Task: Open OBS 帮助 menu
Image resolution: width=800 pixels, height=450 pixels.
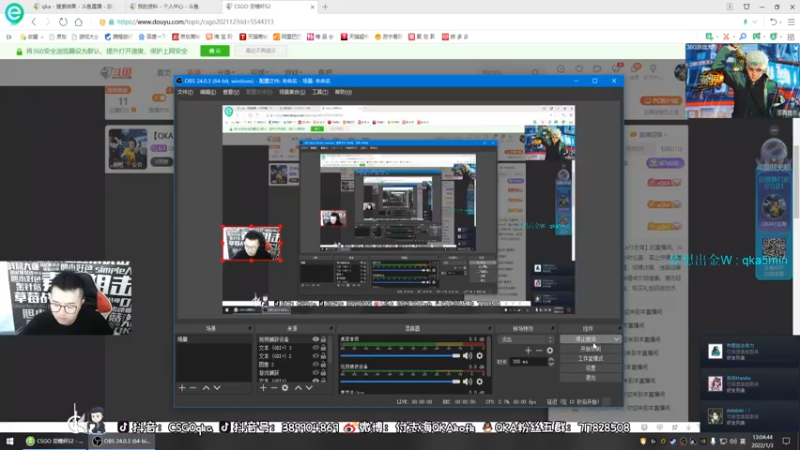Action: (343, 92)
